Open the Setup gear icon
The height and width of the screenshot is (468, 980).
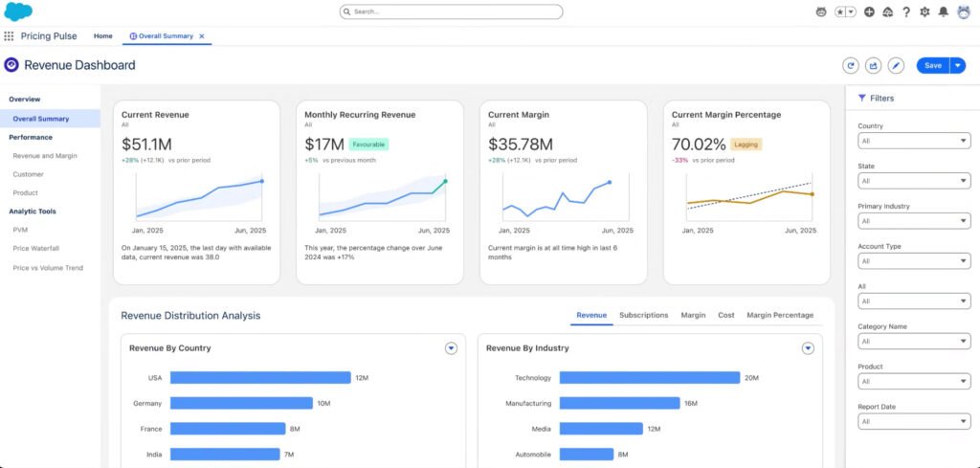click(924, 12)
